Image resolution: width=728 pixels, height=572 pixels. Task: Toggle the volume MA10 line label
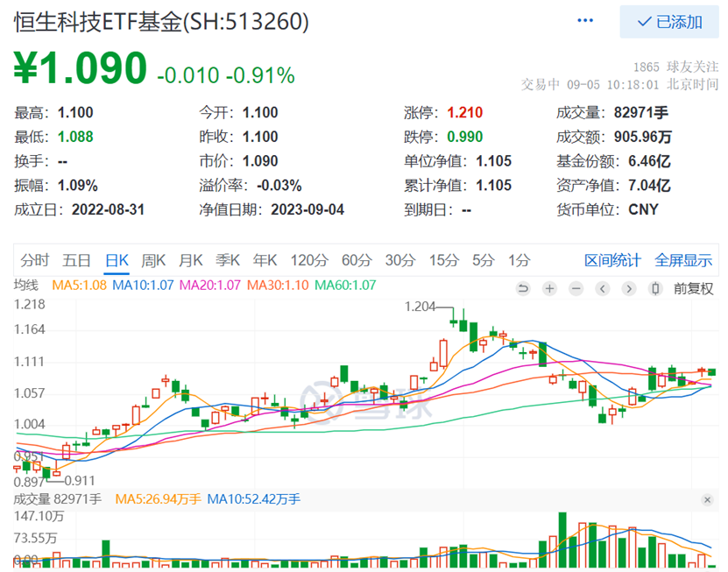click(254, 498)
